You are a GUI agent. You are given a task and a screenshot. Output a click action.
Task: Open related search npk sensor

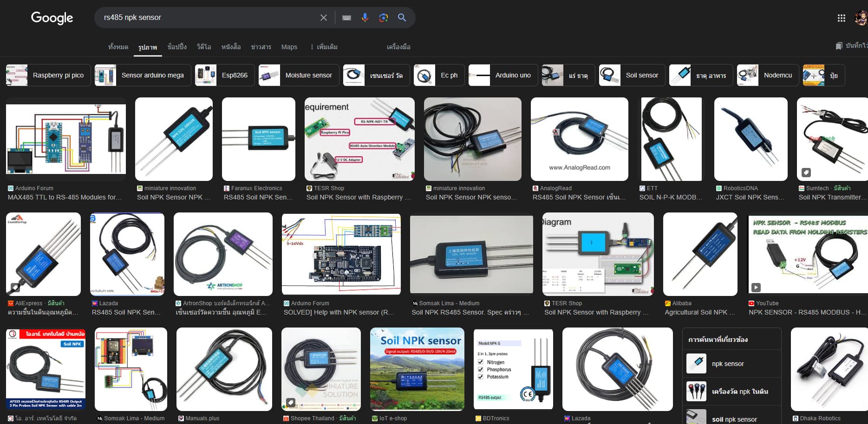pos(732,364)
